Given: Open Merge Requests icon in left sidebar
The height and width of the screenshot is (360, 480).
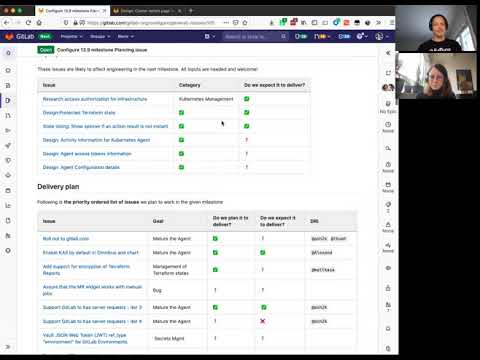Looking at the screenshot, I should [x=8, y=115].
